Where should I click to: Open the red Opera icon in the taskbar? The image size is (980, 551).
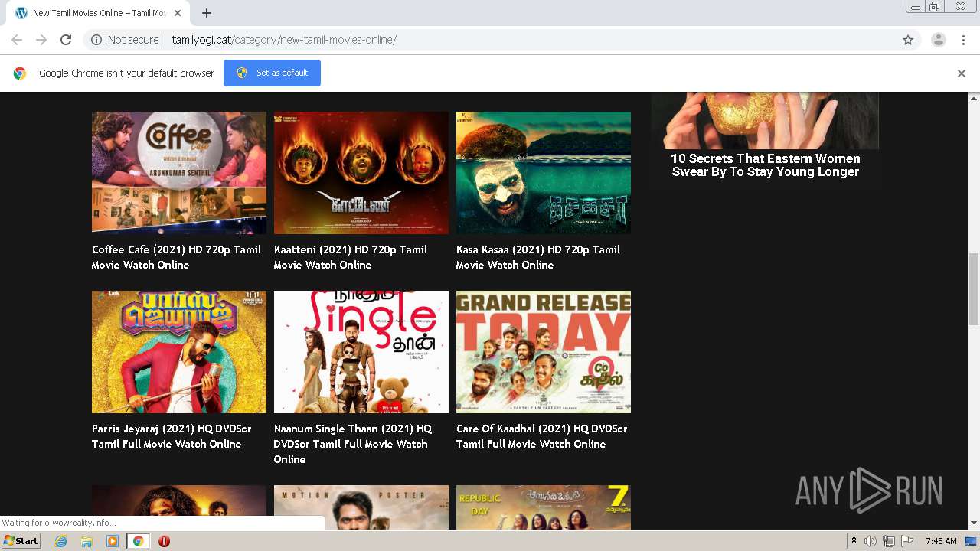[164, 541]
